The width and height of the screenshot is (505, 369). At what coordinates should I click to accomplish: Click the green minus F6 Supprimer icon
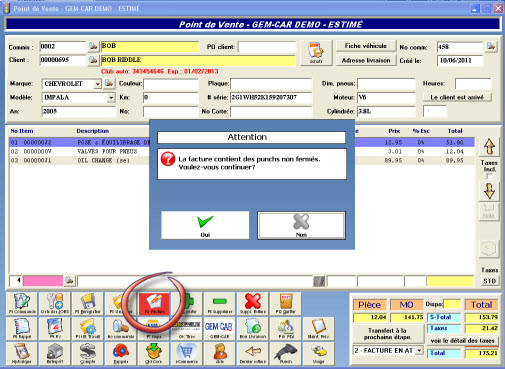coord(220,303)
